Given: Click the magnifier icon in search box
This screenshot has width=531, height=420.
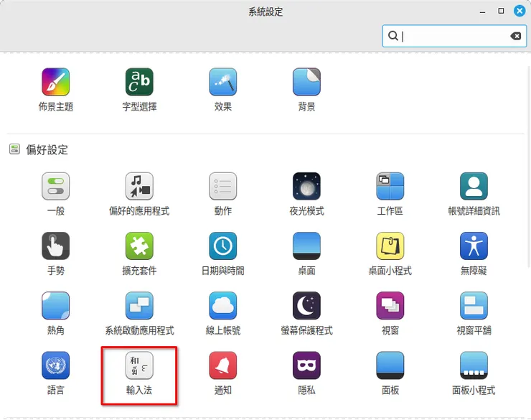Looking at the screenshot, I should pyautogui.click(x=393, y=36).
